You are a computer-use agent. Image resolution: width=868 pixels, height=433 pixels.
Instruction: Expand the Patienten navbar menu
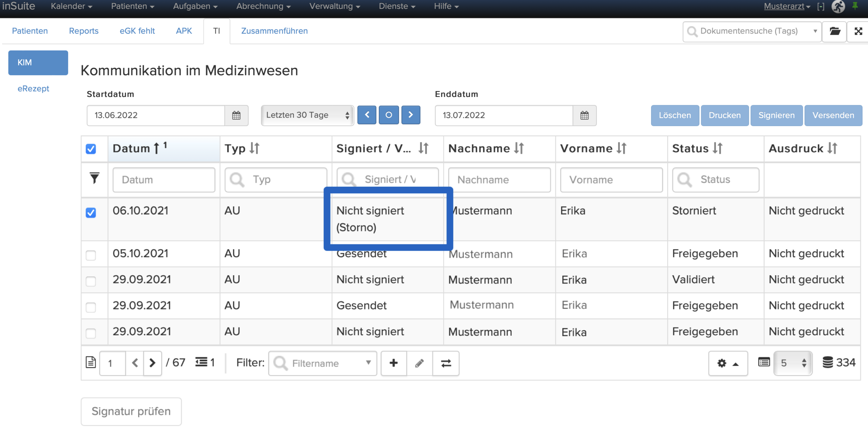point(132,6)
